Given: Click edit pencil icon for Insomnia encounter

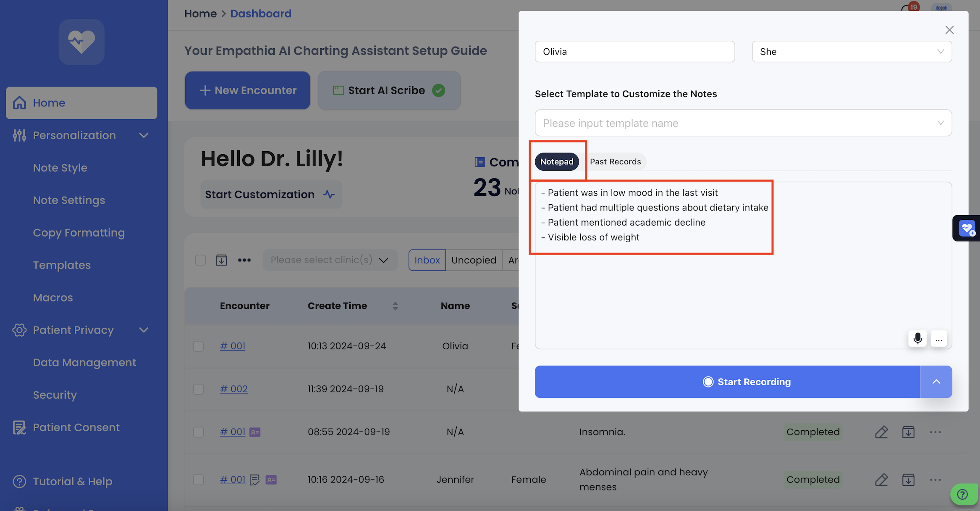Looking at the screenshot, I should tap(881, 432).
